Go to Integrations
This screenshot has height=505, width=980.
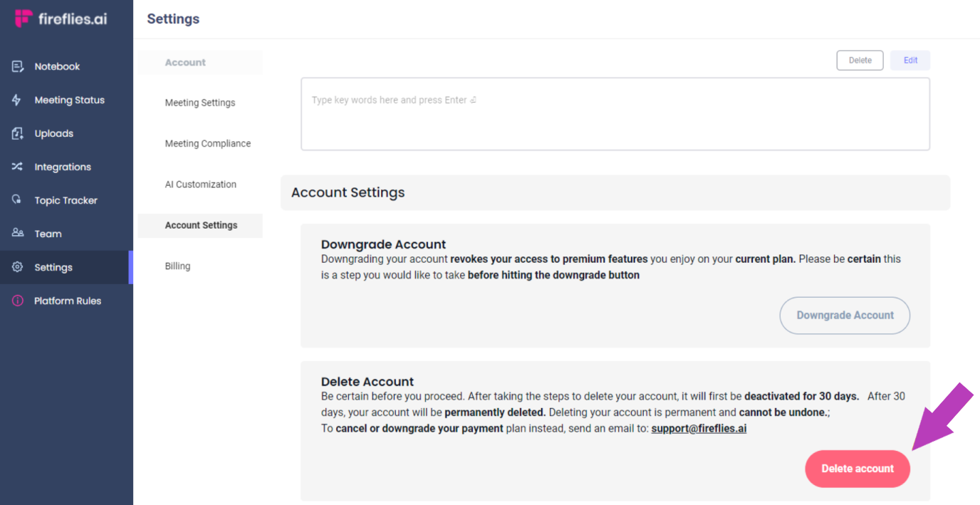tap(63, 167)
